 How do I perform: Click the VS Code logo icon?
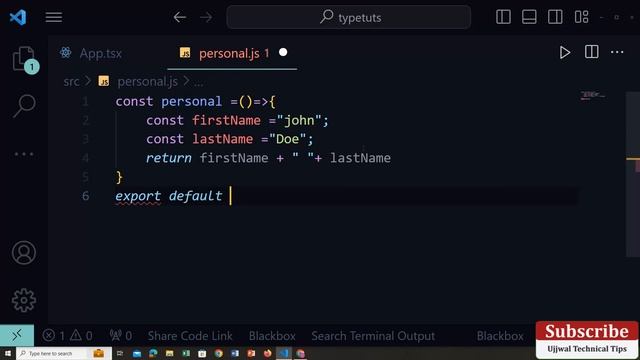point(18,17)
